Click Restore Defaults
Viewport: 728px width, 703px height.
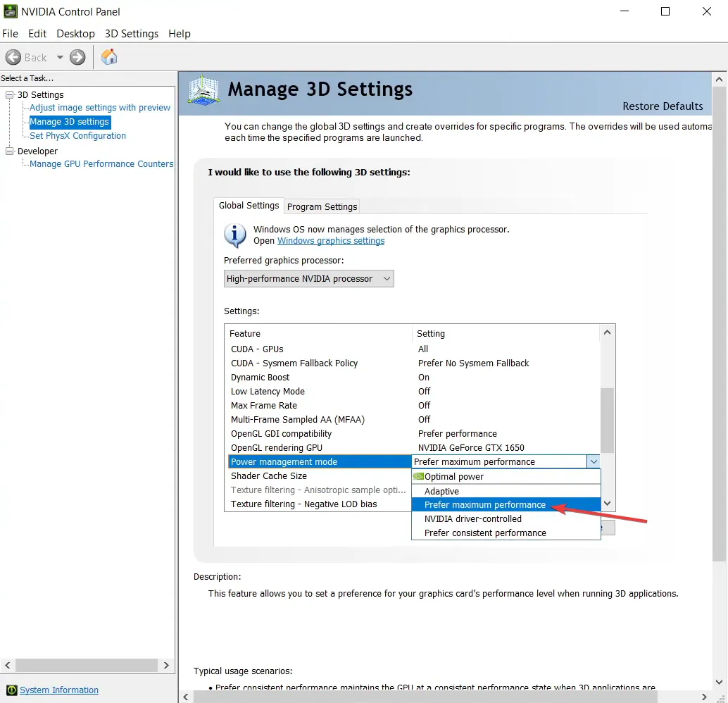point(663,106)
